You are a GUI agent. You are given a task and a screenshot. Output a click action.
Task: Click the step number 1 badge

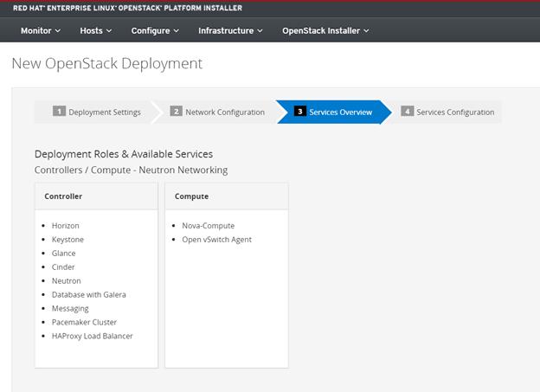[59, 112]
